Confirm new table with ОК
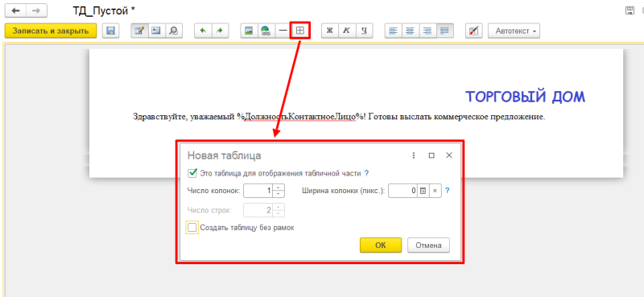Viewport: 644px width, 297px height. click(x=380, y=245)
